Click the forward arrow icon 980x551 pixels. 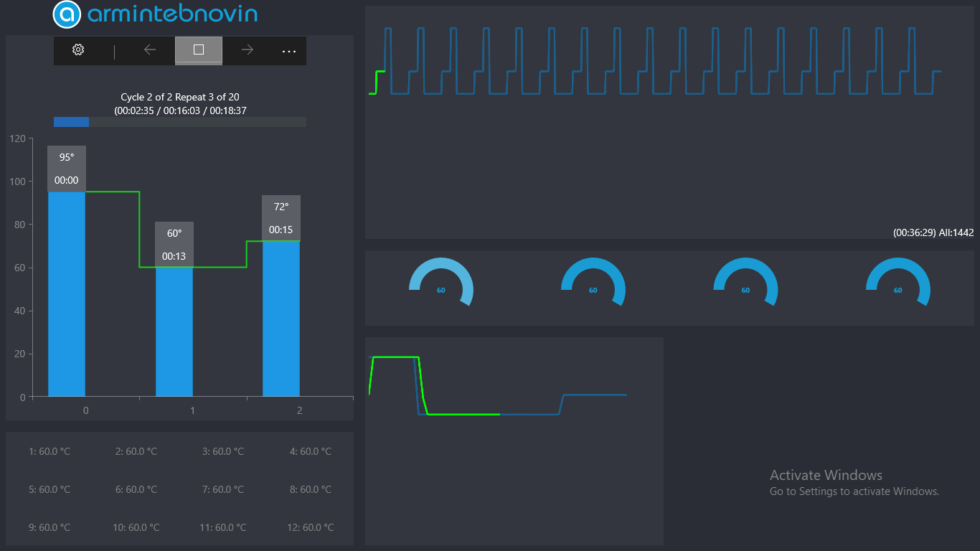tap(248, 50)
